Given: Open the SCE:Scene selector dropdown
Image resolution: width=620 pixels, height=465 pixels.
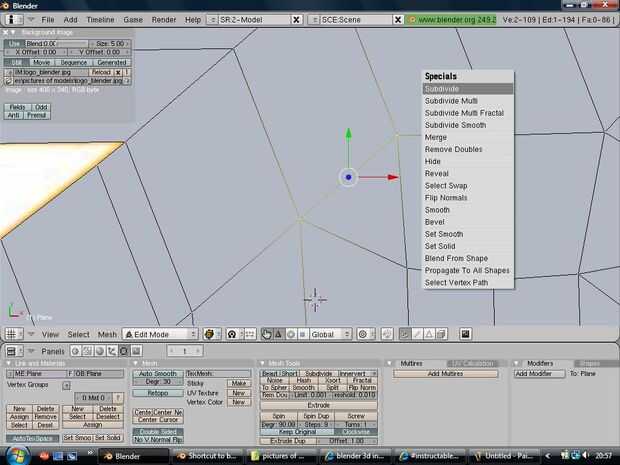Looking at the screenshot, I should coord(314,20).
